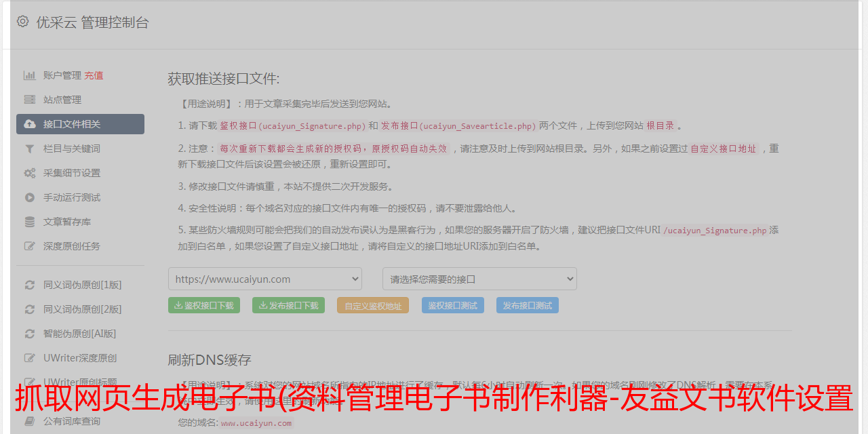Click the 刷新DNS缓存 heading
Viewport: 868px width, 434px height.
coord(210,359)
